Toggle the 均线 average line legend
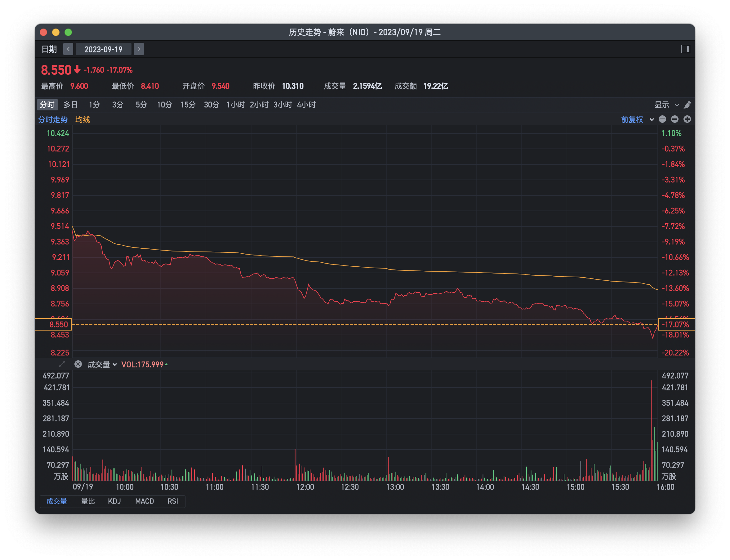The image size is (730, 560). [82, 119]
